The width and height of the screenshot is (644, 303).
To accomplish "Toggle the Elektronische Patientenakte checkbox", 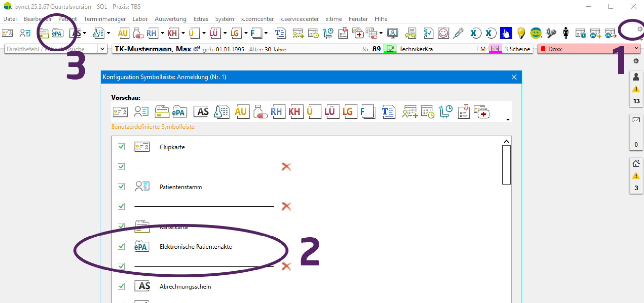I will pyautogui.click(x=121, y=247).
